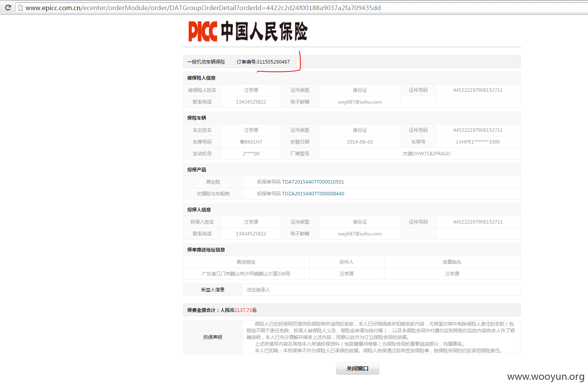
Task: Select the 一般机动车辆保险 title text
Action: 206,62
